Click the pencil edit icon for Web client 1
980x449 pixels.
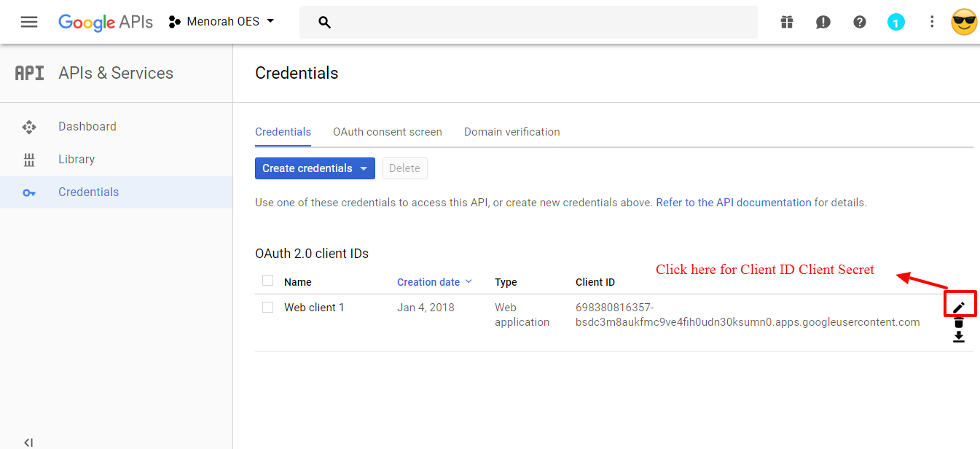[959, 307]
